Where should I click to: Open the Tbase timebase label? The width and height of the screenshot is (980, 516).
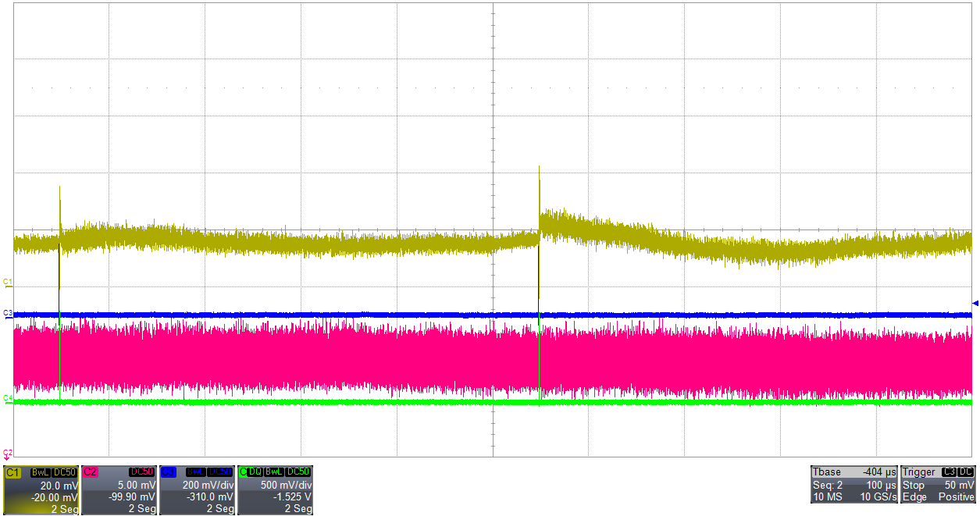[827, 472]
